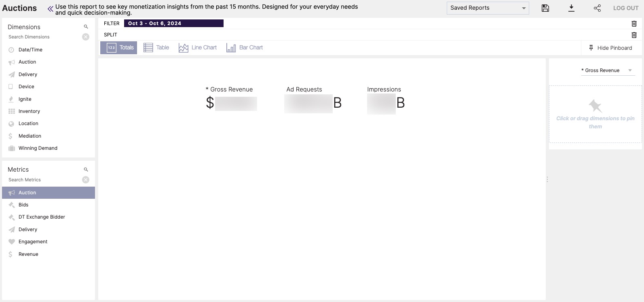Clear the Search Metrics field
The image size is (644, 302).
pos(86,180)
